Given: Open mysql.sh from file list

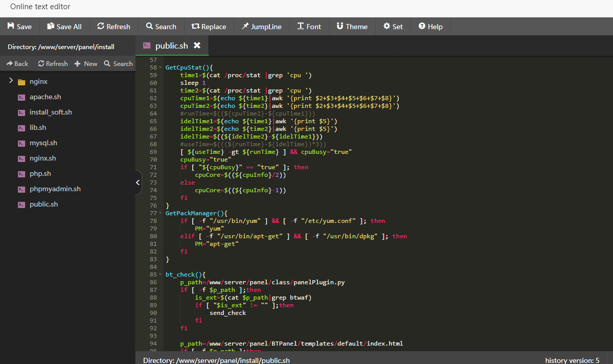Looking at the screenshot, I should (x=43, y=143).
